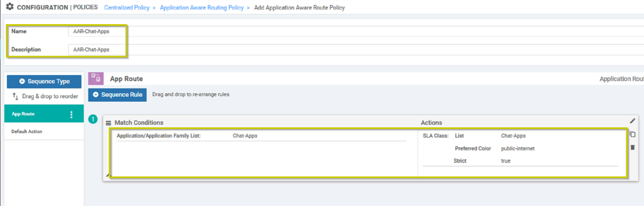Image resolution: width=644 pixels, height=206 pixels.
Task: Go to Centralized Policy breadcrumb
Action: click(x=127, y=7)
